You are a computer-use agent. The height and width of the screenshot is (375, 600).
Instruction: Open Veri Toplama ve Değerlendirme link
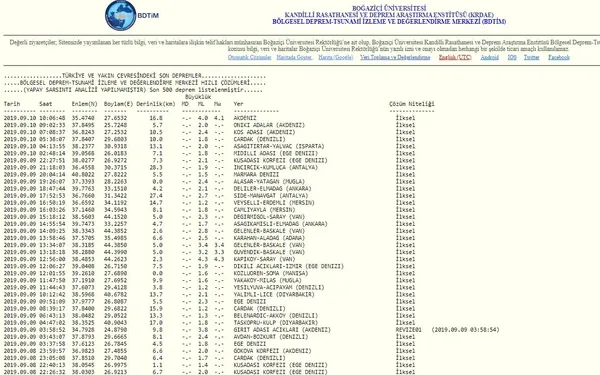pos(395,57)
